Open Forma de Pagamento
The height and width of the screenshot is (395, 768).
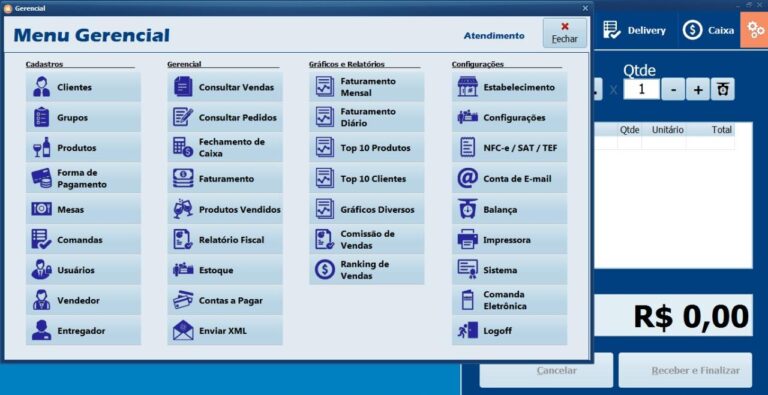coord(83,178)
